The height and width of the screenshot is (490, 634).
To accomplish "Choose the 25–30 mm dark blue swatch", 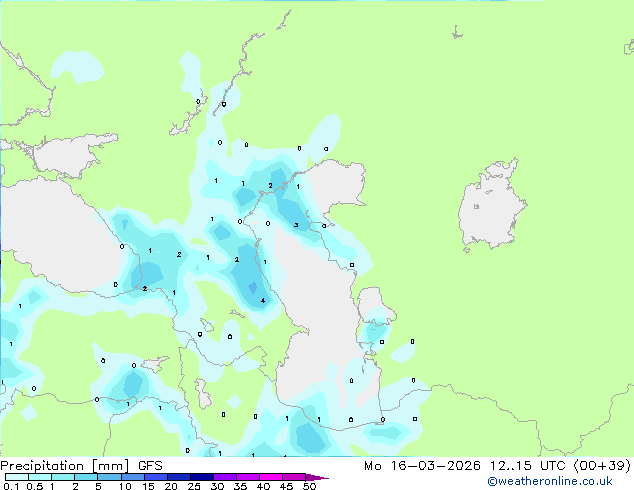I will (x=201, y=477).
